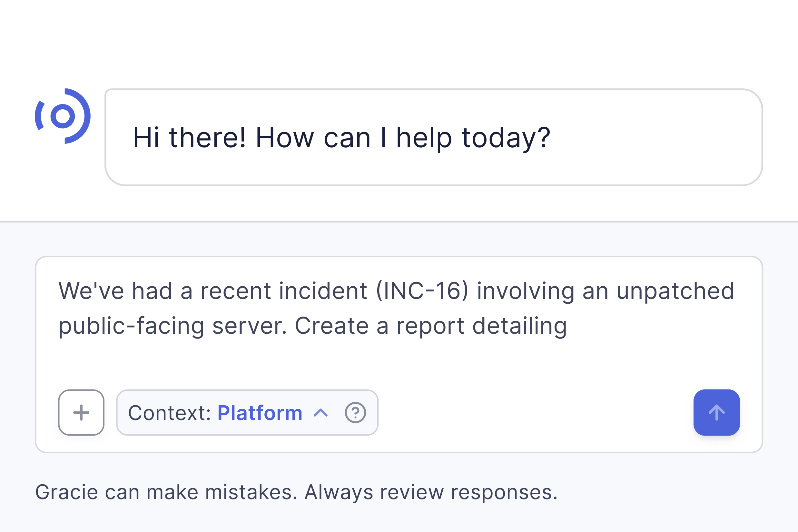Click the Gracie assistant logo avatar
Screen dimensions: 798x532
coord(63,116)
